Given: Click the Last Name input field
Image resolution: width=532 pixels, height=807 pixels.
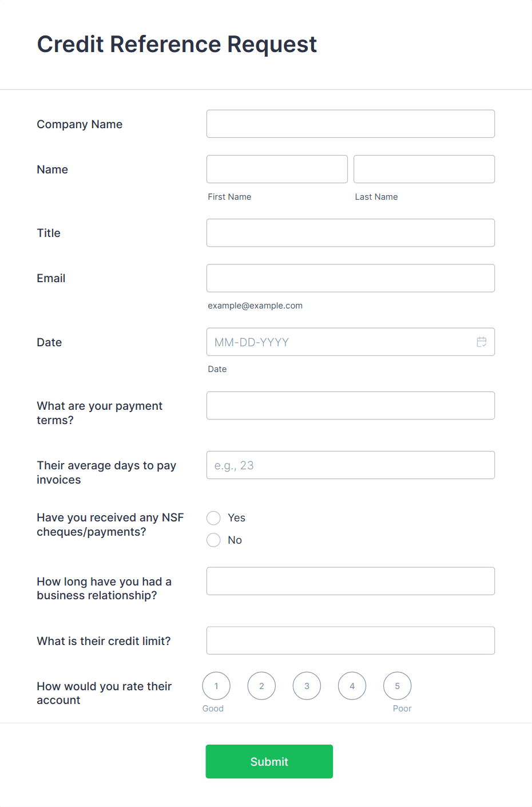Looking at the screenshot, I should pos(424,169).
